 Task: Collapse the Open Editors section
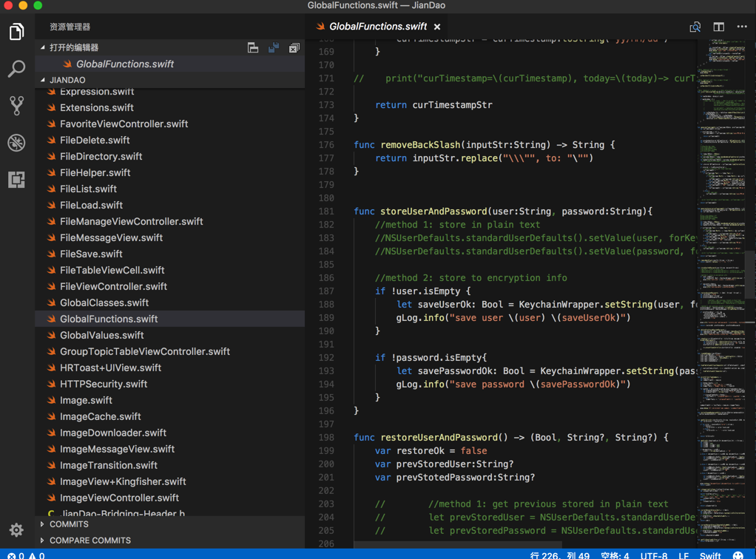[x=43, y=47]
